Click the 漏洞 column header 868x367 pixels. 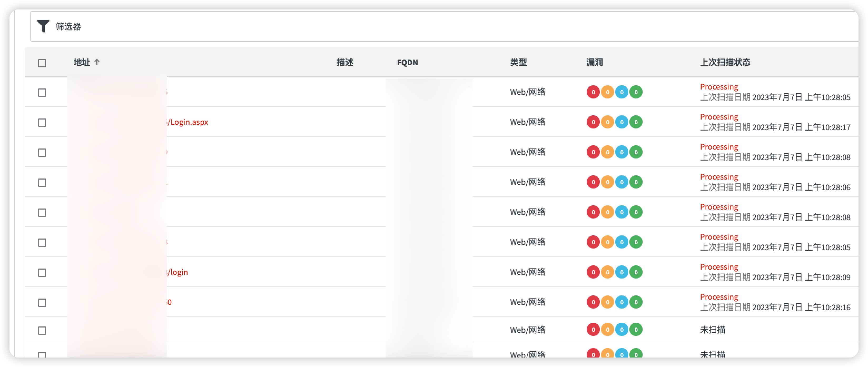click(594, 62)
